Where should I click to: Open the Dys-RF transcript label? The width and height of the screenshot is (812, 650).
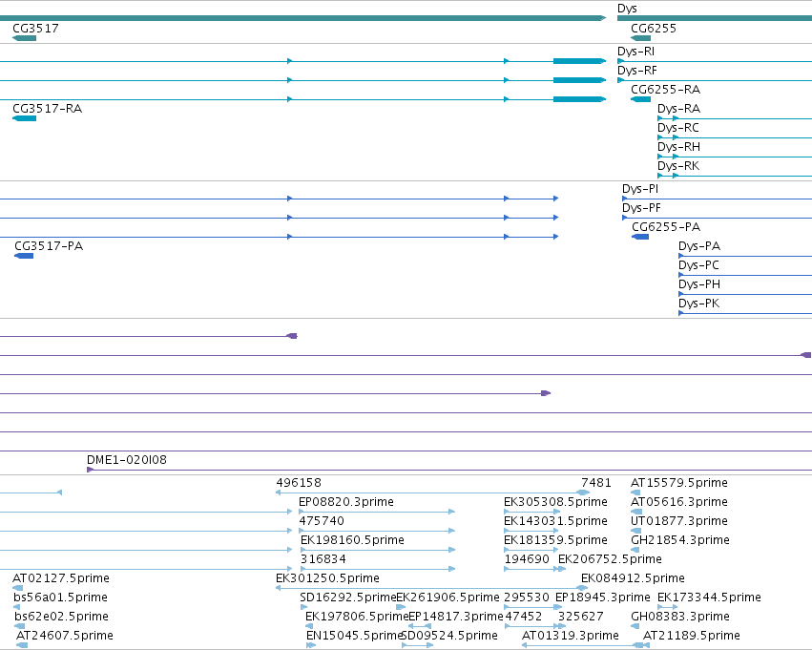pos(637,71)
